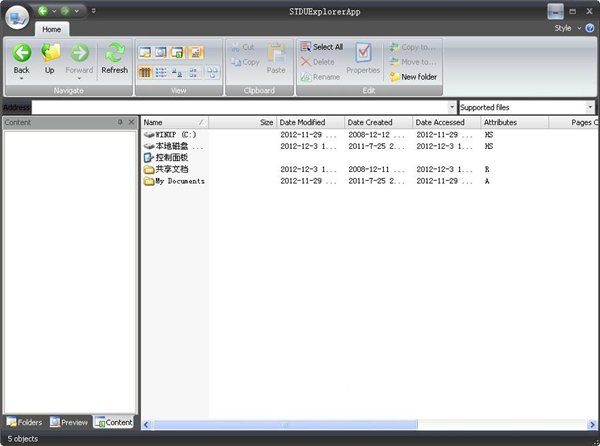Click the help question mark icon

point(590,28)
